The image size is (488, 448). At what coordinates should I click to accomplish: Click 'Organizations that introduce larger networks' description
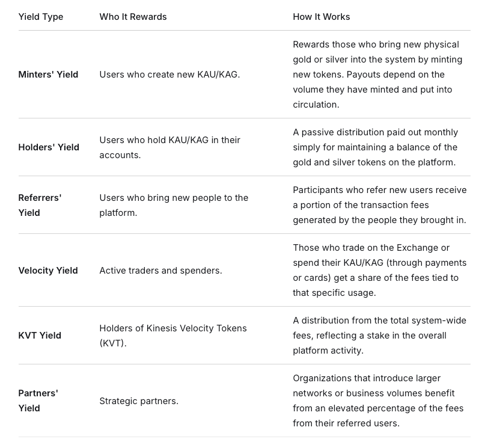coord(378,400)
